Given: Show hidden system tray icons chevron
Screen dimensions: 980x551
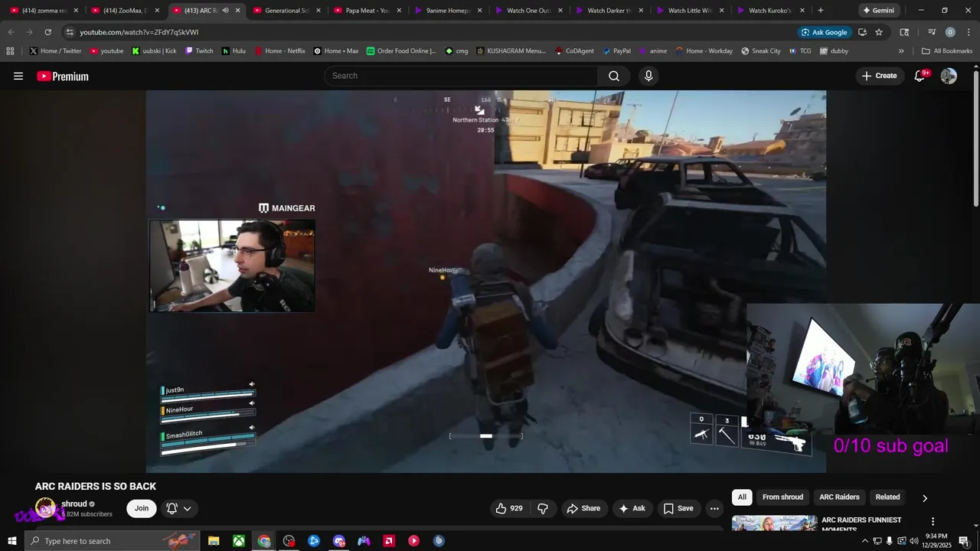Looking at the screenshot, I should pyautogui.click(x=865, y=541).
